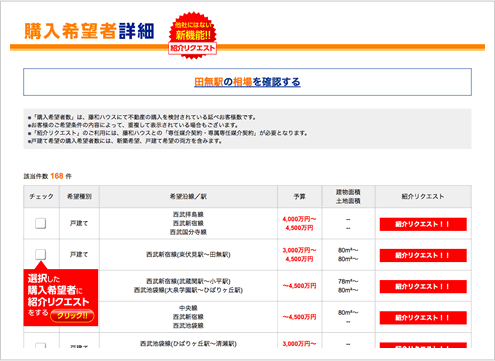Click 西武池袋線(大泉学園駅〜ひばりヶ丘駅) text

click(188, 290)
